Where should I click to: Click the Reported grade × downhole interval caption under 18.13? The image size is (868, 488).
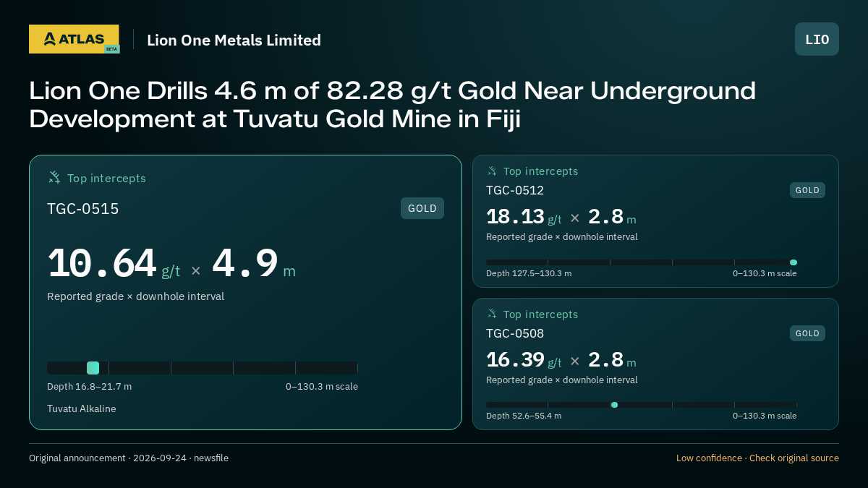(561, 236)
